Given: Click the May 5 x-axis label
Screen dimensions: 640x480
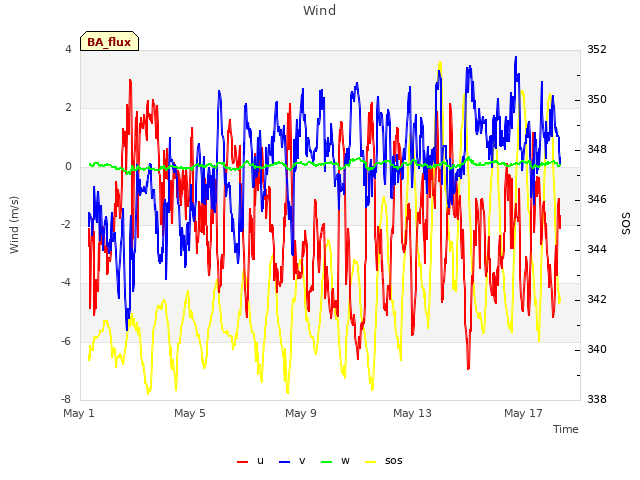Looking at the screenshot, I should point(190,413).
